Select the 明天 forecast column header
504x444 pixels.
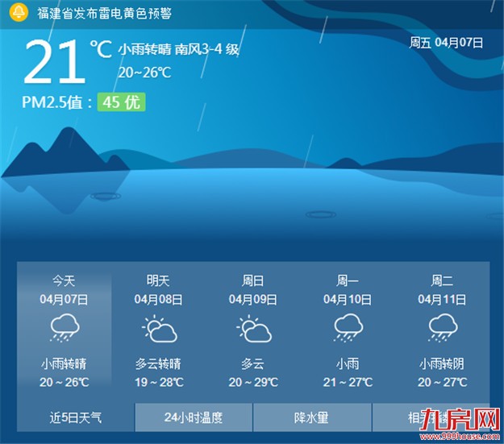point(158,280)
